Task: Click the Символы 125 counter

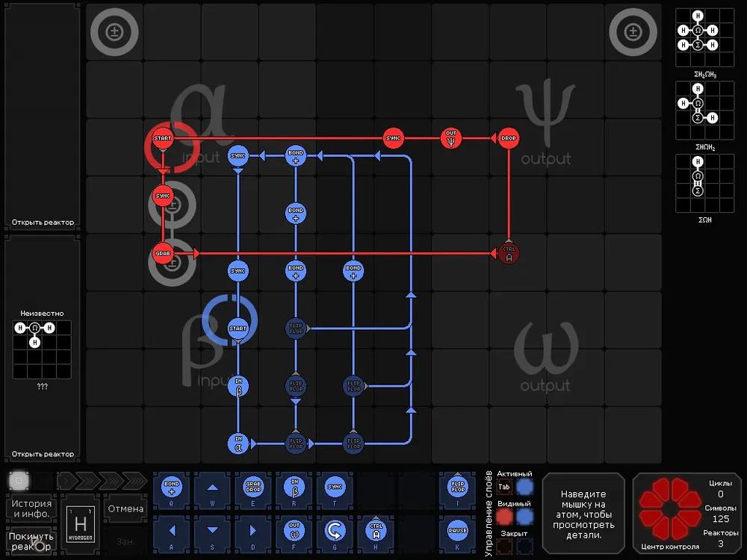Action: (x=720, y=514)
